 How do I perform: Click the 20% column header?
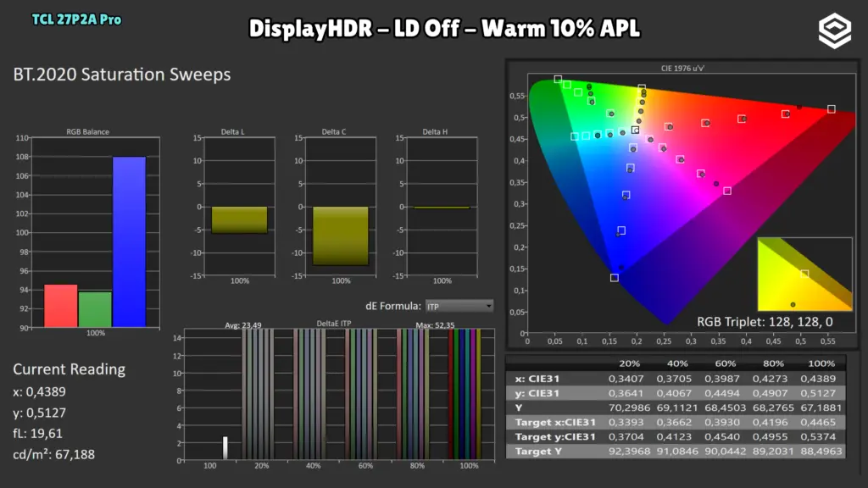pos(629,363)
